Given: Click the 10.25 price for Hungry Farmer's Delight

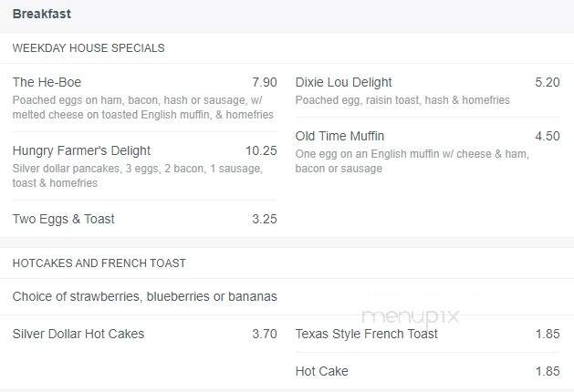Looking at the screenshot, I should (x=261, y=150).
